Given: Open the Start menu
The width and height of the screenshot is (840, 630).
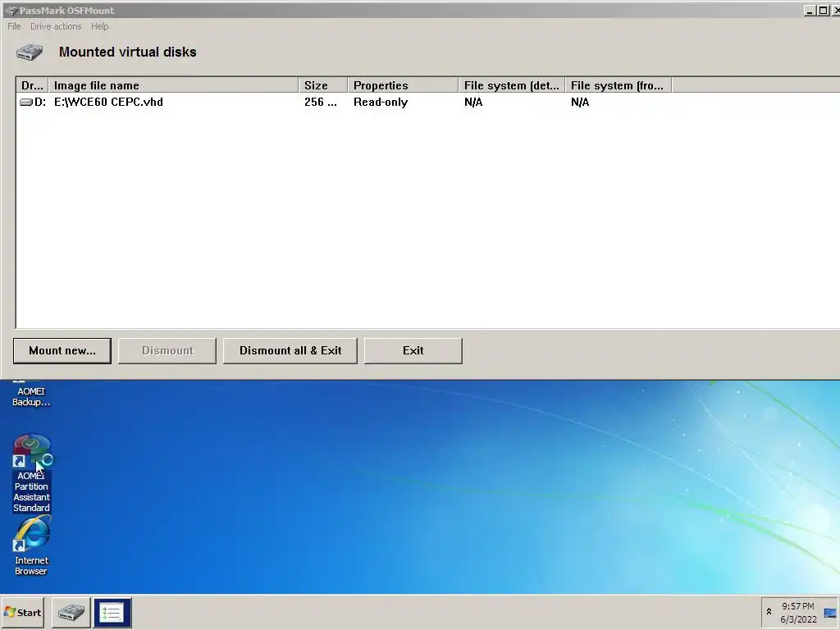Looking at the screenshot, I should [22, 612].
